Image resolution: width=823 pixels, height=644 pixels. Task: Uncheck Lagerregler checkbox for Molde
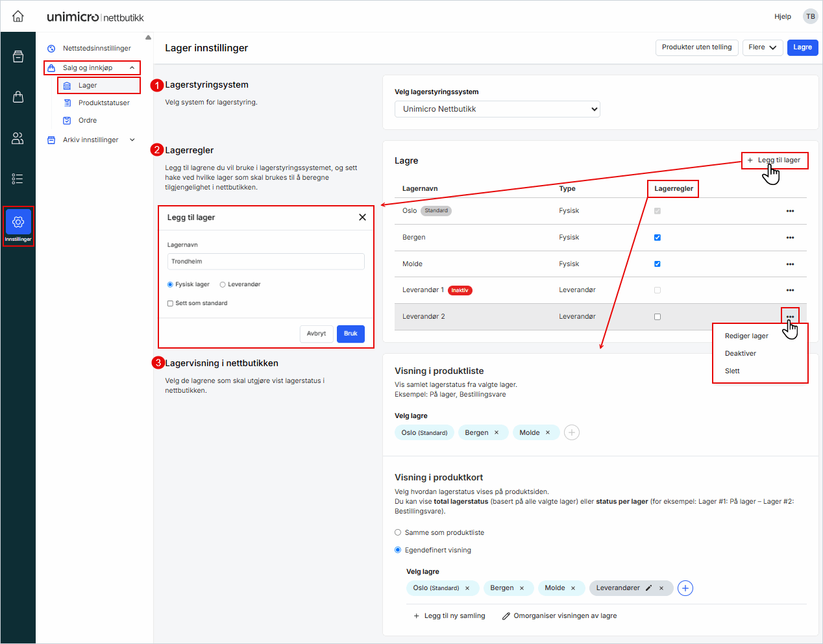[x=657, y=264]
